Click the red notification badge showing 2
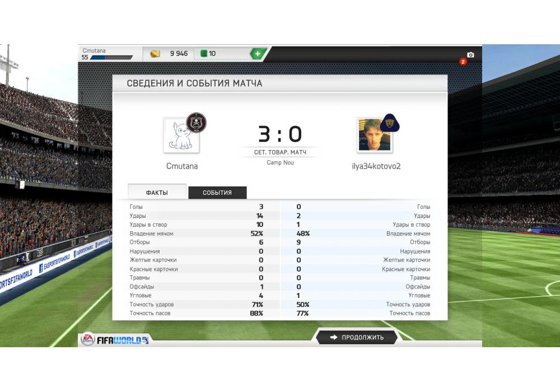Image resolution: width=560 pixels, height=392 pixels. click(463, 62)
